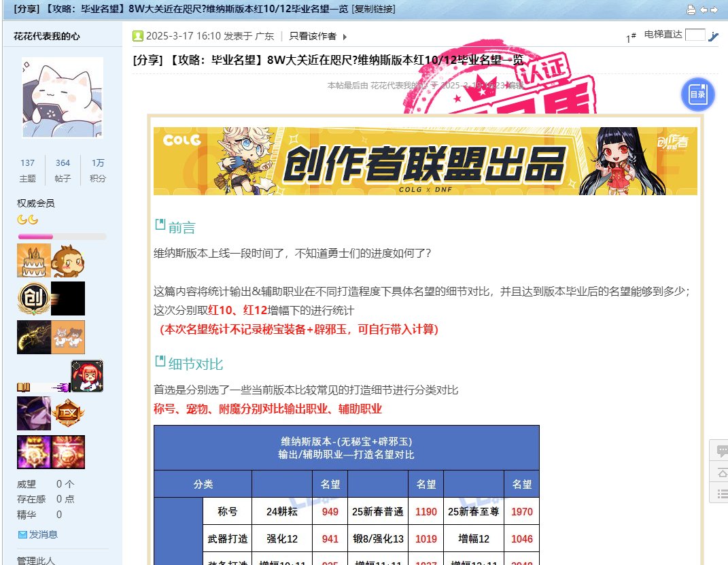Click the post title heading text

(x=328, y=60)
